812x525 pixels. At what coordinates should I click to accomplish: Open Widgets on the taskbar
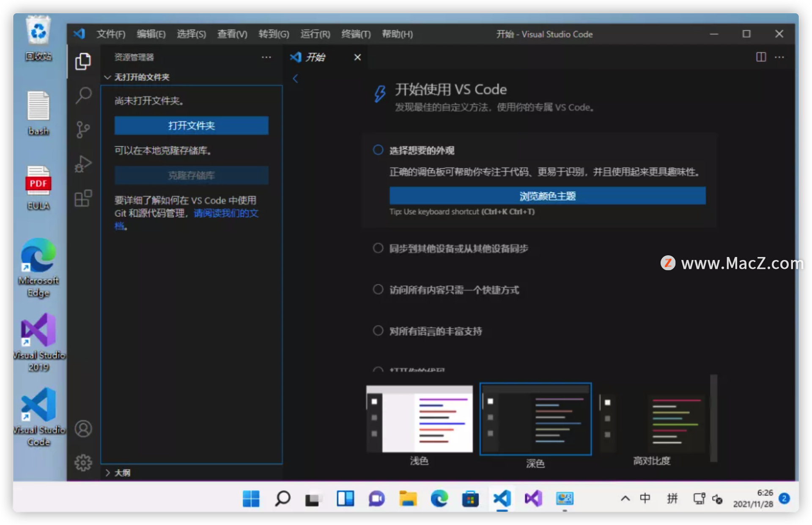click(345, 499)
